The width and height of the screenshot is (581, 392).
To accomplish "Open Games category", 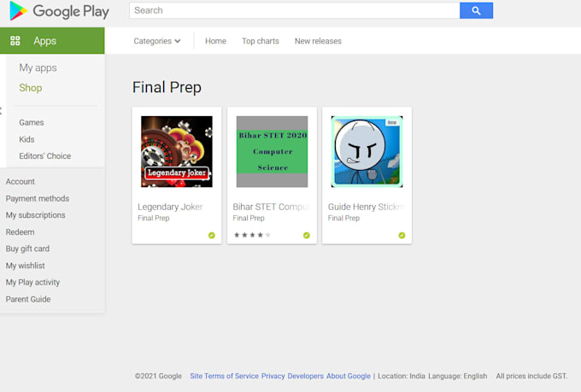I will tap(32, 122).
